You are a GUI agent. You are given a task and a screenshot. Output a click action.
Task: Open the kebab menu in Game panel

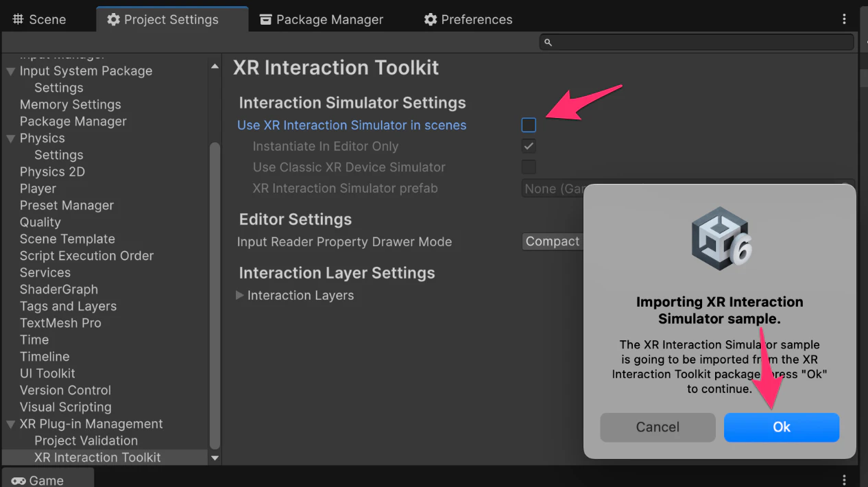tap(844, 480)
